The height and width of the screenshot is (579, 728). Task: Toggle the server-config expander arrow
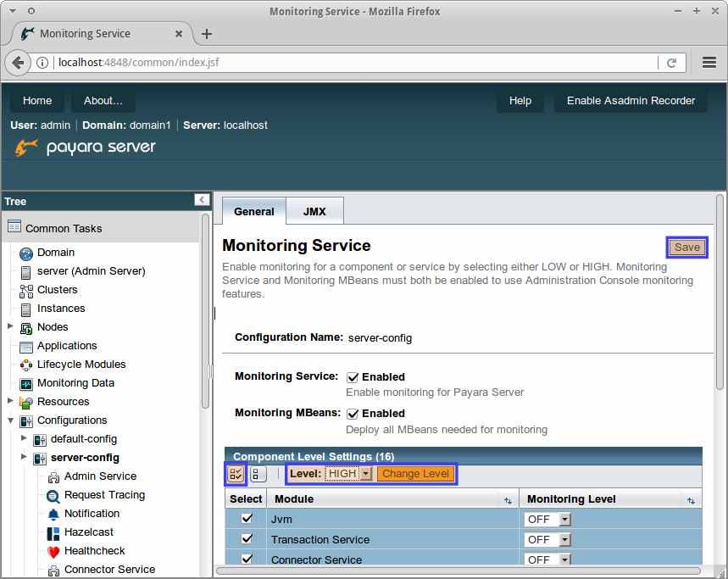24,457
